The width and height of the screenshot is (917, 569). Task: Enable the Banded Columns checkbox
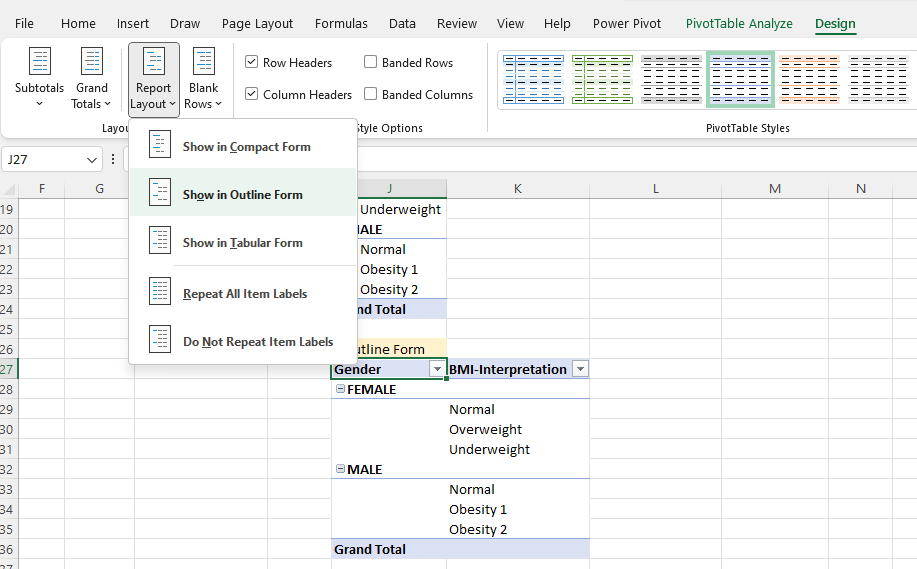tap(370, 94)
